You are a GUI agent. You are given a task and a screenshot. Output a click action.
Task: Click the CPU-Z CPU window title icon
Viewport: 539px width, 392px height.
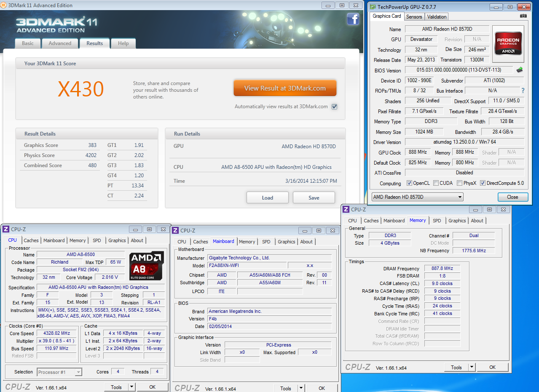pyautogui.click(x=6, y=229)
